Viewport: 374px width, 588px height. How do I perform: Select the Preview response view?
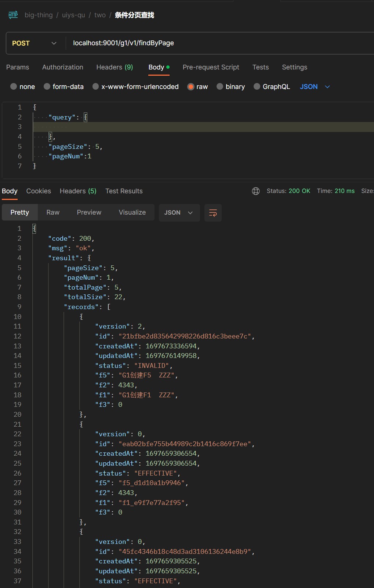coord(89,212)
